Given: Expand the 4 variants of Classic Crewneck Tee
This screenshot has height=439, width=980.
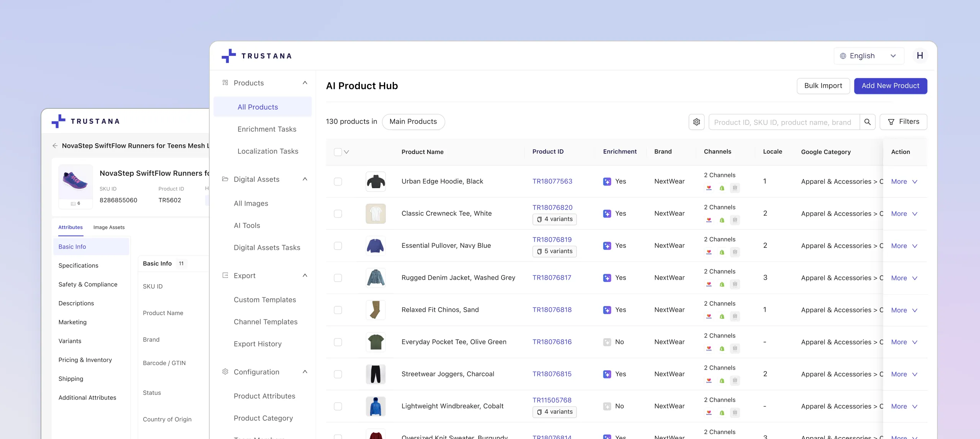Looking at the screenshot, I should tap(554, 219).
